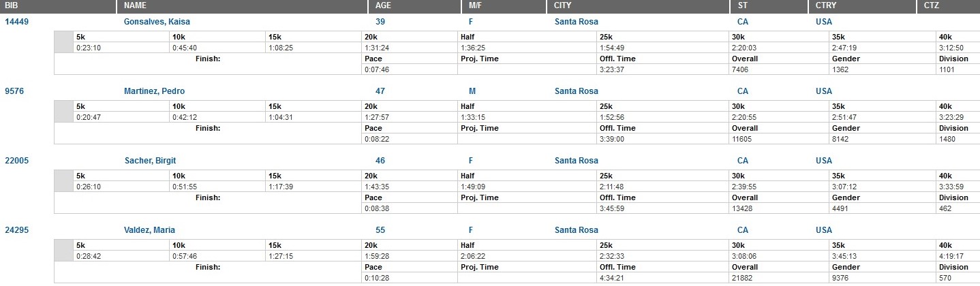This screenshot has height=286, width=980.
Task: Click the grey box beside Sacher's 5k split
Action: click(x=63, y=180)
